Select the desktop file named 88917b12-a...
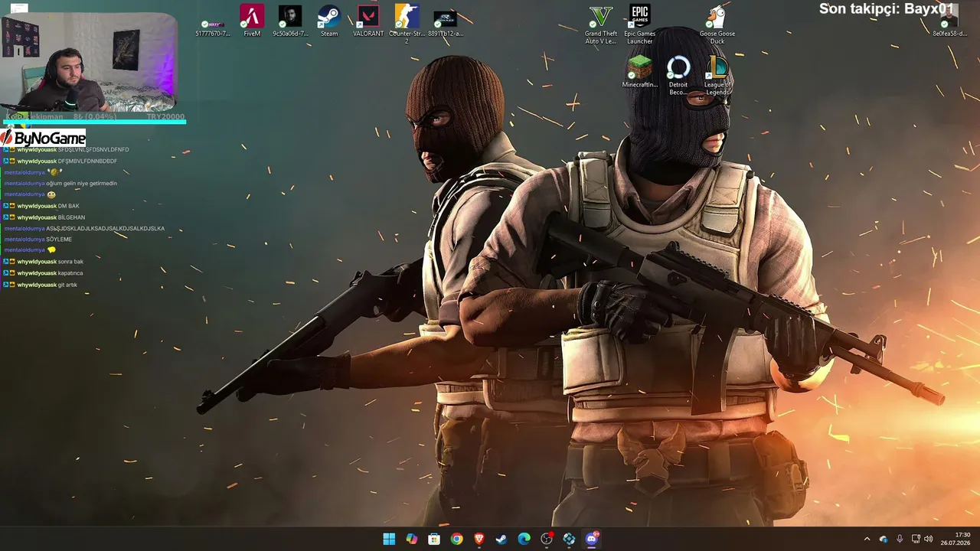 coord(446,23)
